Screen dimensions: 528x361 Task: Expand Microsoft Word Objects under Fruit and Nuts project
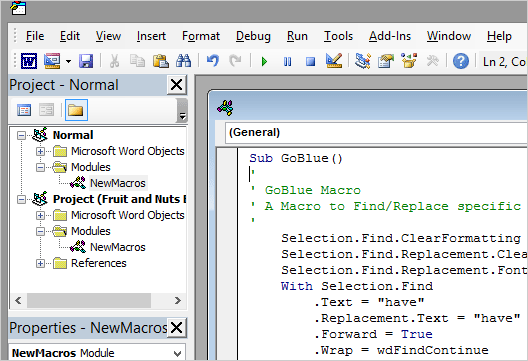(x=40, y=216)
